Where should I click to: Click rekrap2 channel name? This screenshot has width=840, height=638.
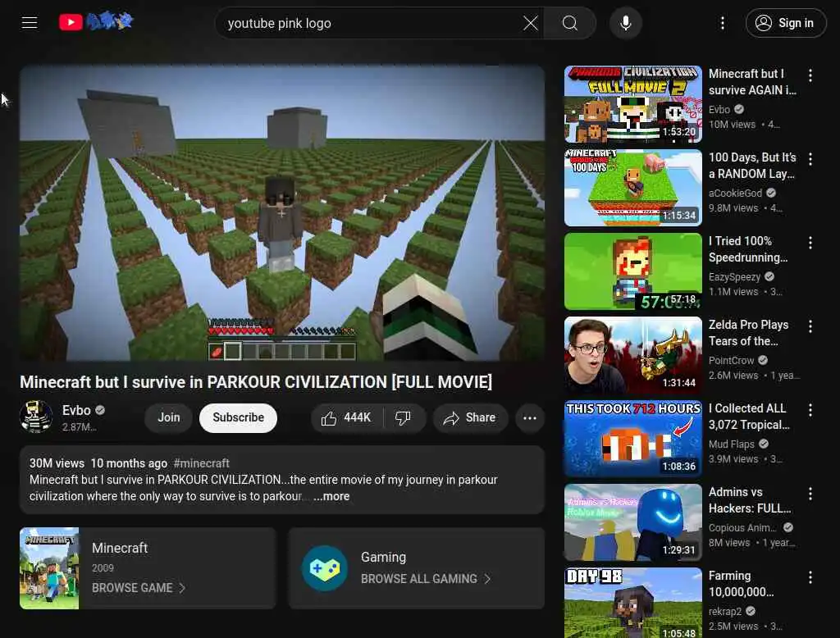[725, 611]
